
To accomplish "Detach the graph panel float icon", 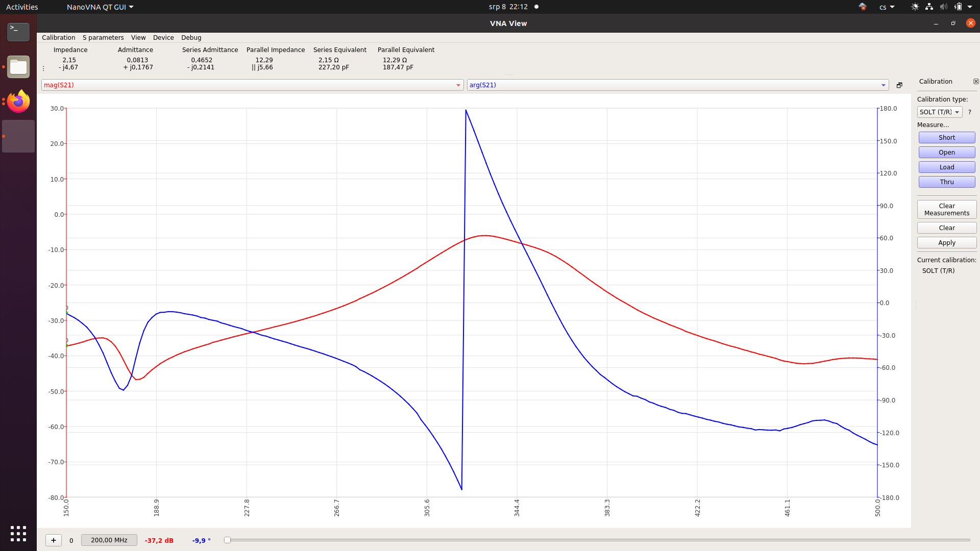I will point(899,85).
